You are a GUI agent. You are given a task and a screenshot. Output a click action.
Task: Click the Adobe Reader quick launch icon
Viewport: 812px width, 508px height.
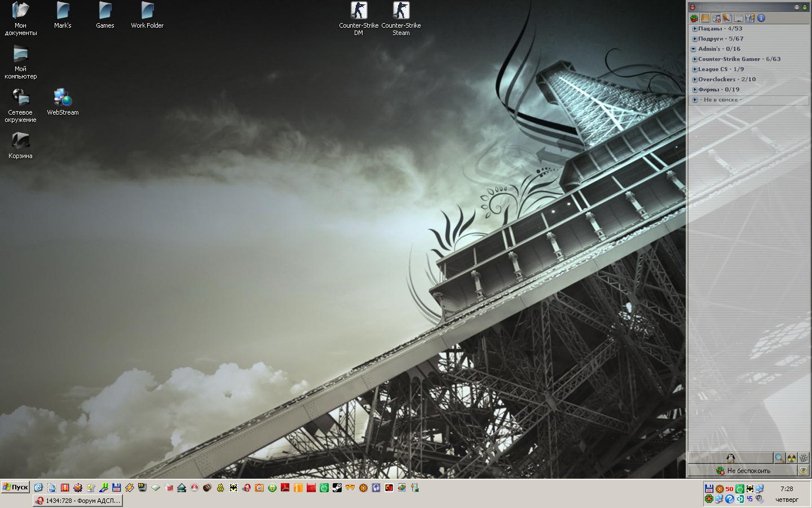(285, 488)
